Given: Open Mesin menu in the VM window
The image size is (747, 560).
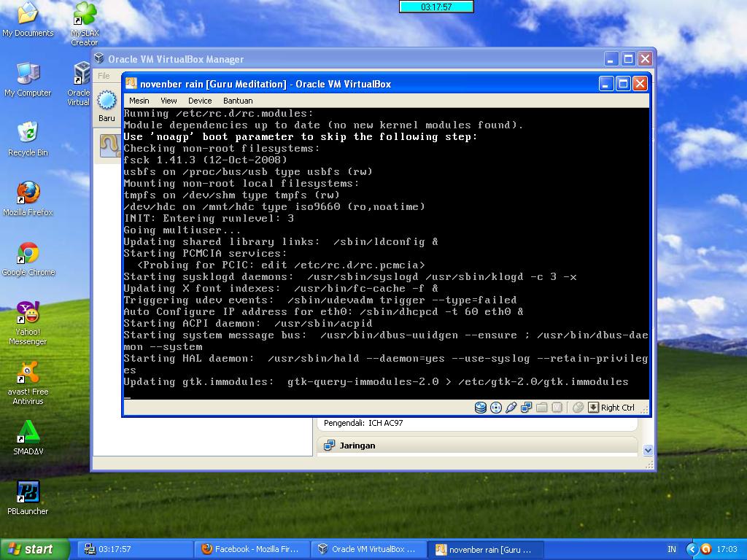Looking at the screenshot, I should (139, 101).
